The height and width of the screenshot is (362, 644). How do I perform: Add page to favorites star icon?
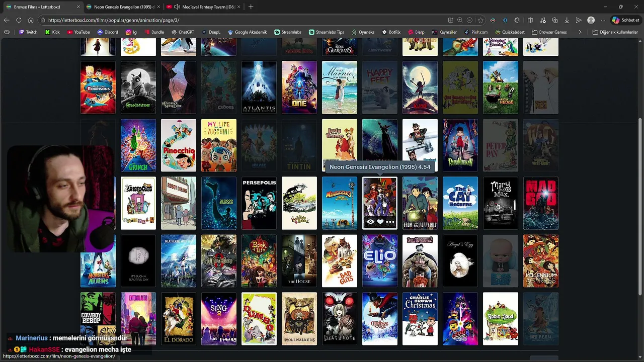click(480, 20)
